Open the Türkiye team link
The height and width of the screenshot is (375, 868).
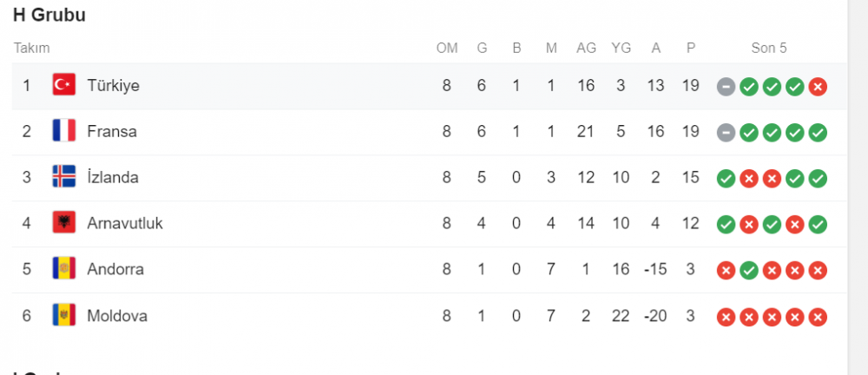(113, 86)
